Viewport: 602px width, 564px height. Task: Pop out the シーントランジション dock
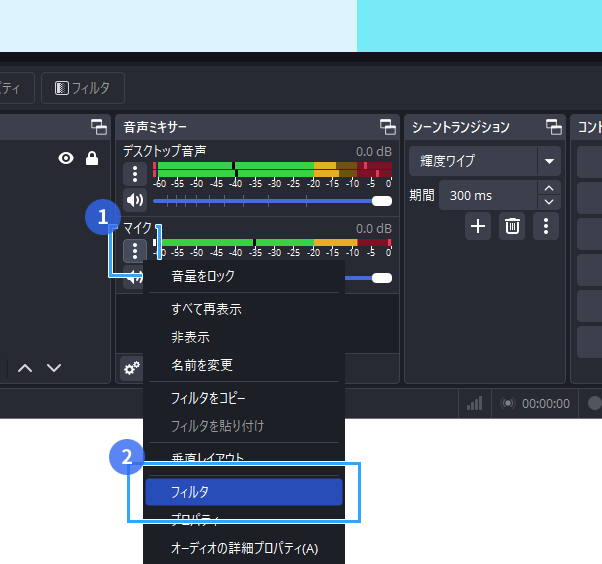[554, 127]
